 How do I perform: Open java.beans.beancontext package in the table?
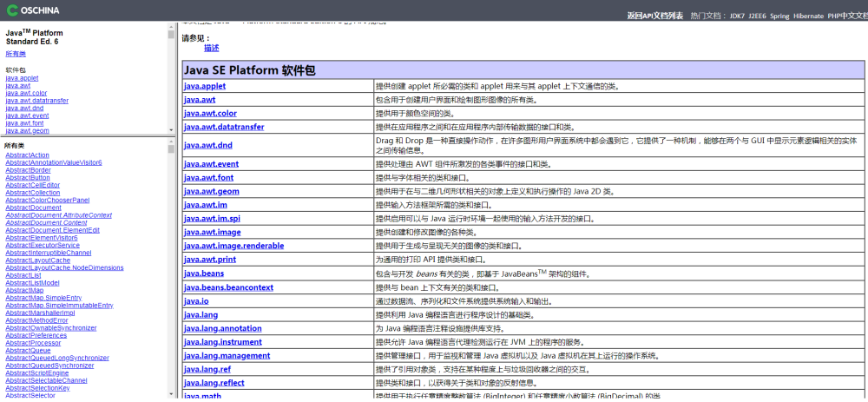pos(228,288)
